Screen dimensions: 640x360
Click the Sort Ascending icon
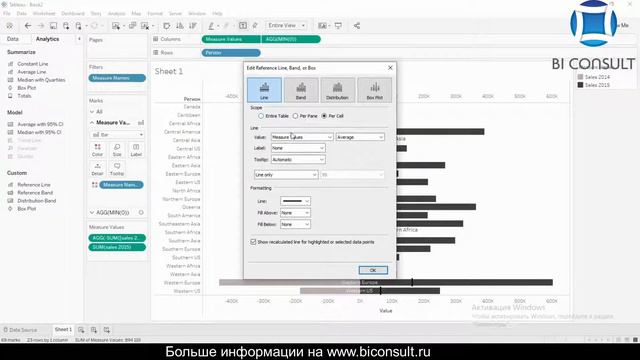coord(180,26)
